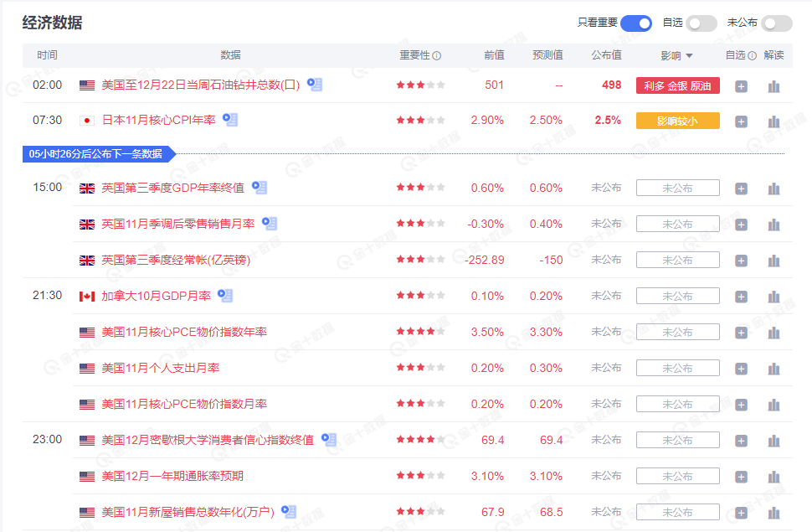Add US oil rig count row to watchlist

click(x=741, y=86)
